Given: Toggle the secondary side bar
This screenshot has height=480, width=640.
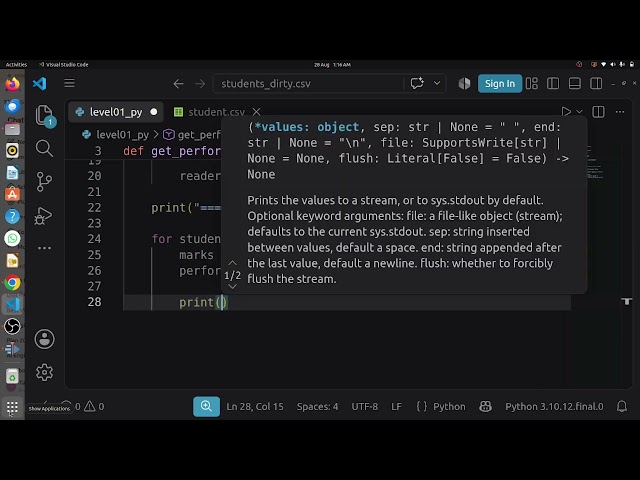Looking at the screenshot, I should point(596,83).
